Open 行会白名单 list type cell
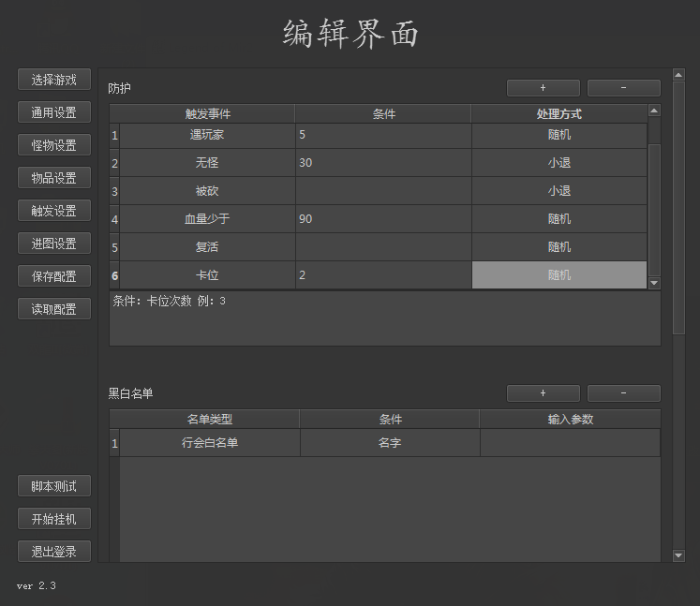700x606 pixels. [x=210, y=443]
